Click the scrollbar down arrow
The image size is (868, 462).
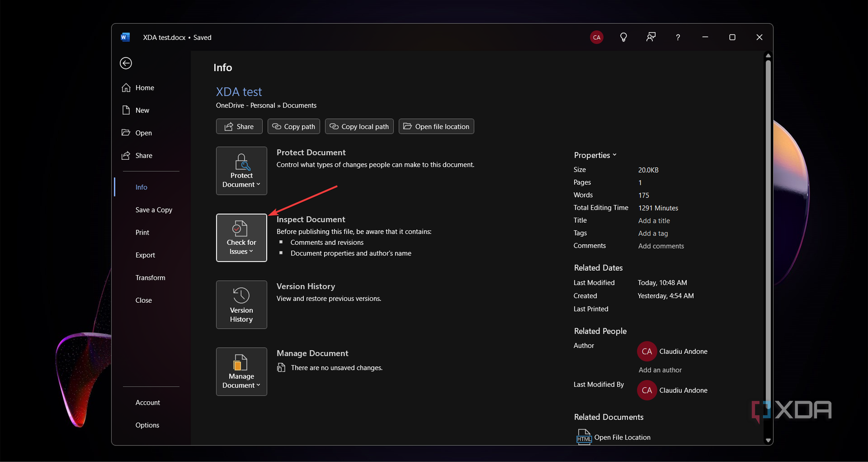click(768, 441)
